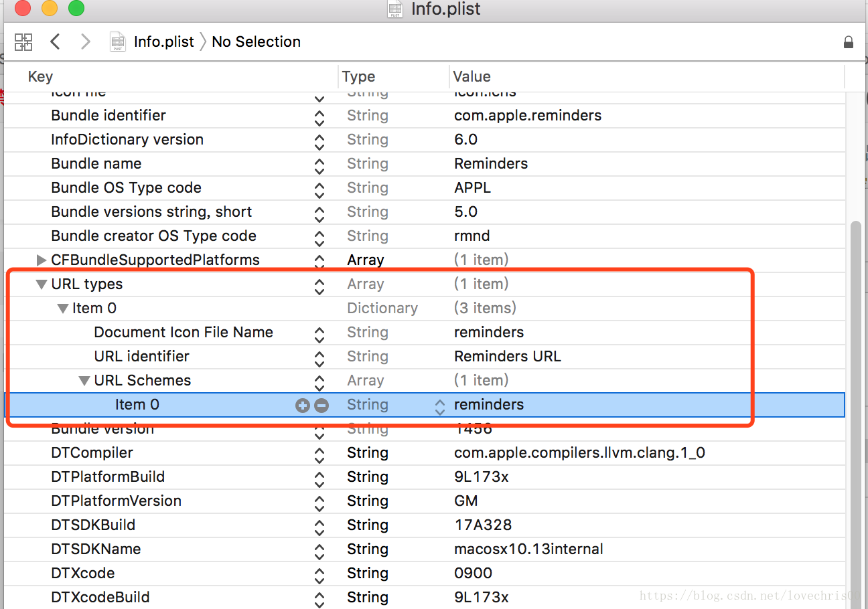Edit the reminders value of selected Item 0
868x609 pixels.
click(489, 404)
